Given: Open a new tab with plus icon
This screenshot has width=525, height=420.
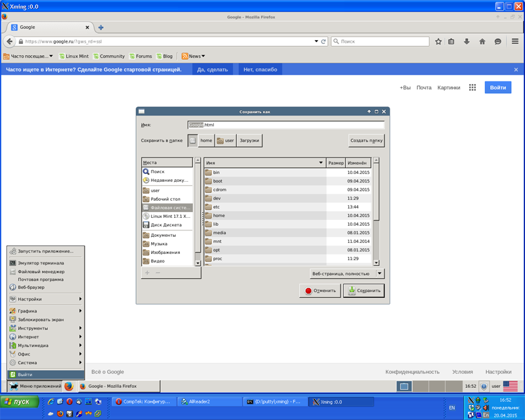Looking at the screenshot, I should click(x=101, y=28).
